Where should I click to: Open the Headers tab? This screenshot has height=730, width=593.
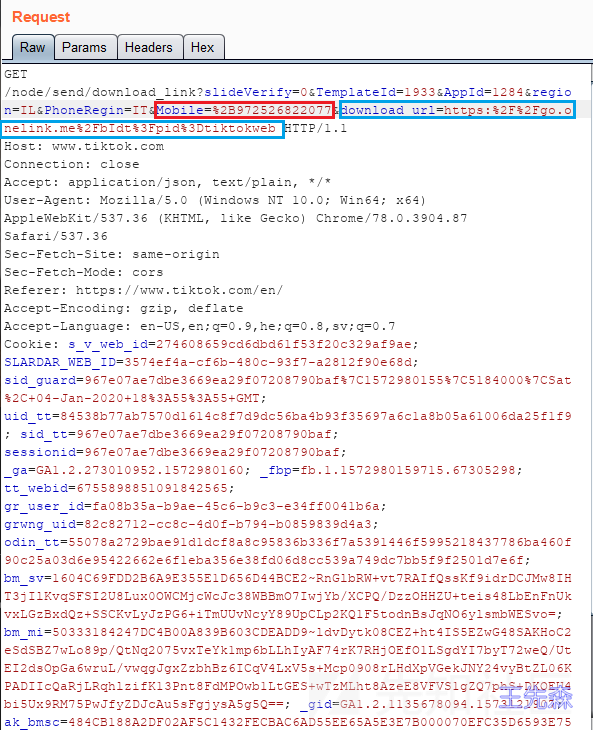click(149, 47)
